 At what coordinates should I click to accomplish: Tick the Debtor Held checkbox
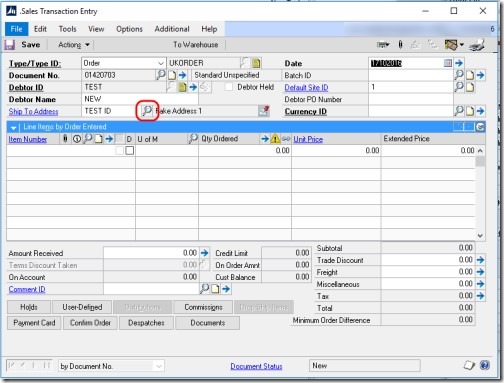pos(229,87)
